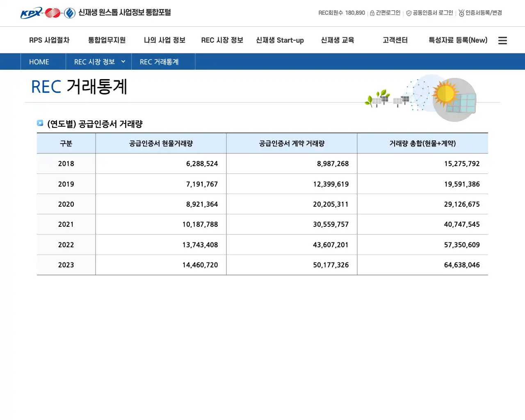This screenshot has width=525, height=420.
Task: Open the RPS 사업절차 menu
Action: click(49, 40)
